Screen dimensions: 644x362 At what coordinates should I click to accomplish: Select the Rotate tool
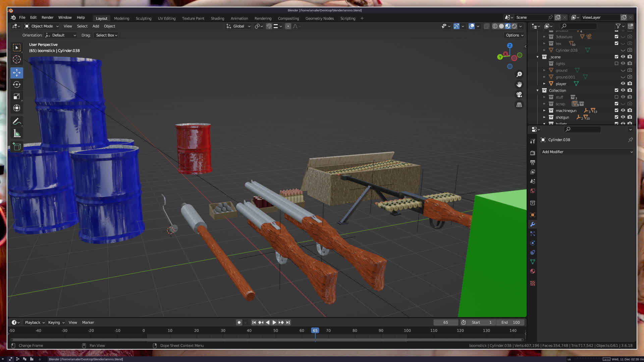[17, 84]
